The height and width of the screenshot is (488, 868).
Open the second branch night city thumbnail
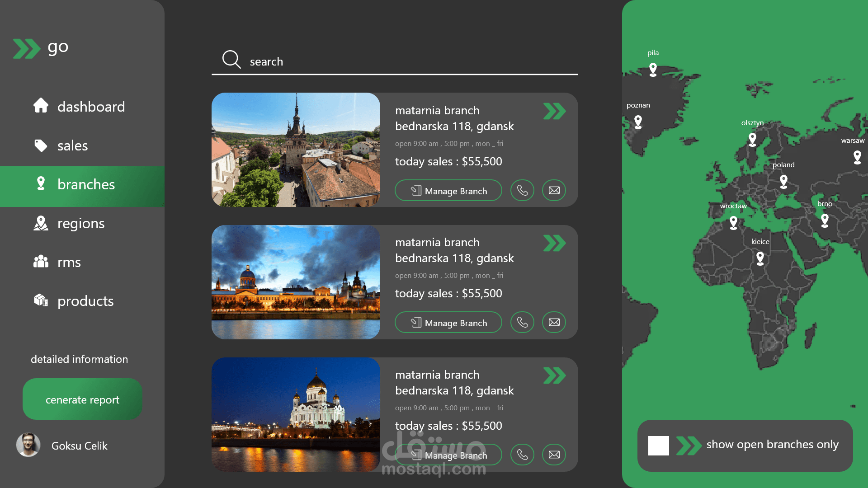(x=296, y=282)
